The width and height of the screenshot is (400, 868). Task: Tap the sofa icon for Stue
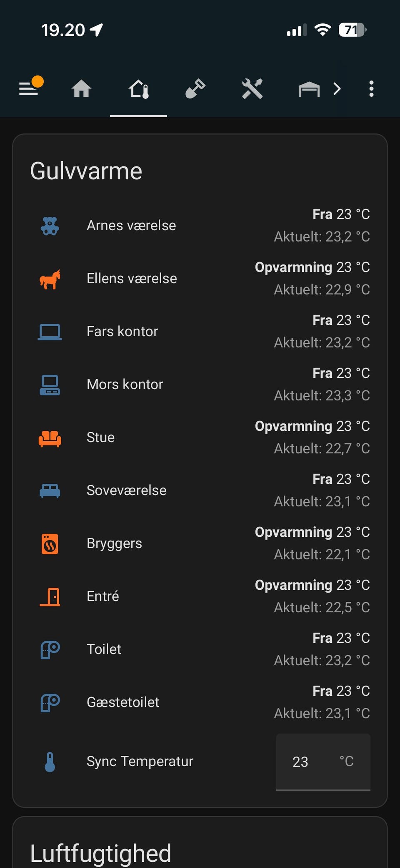tap(50, 438)
